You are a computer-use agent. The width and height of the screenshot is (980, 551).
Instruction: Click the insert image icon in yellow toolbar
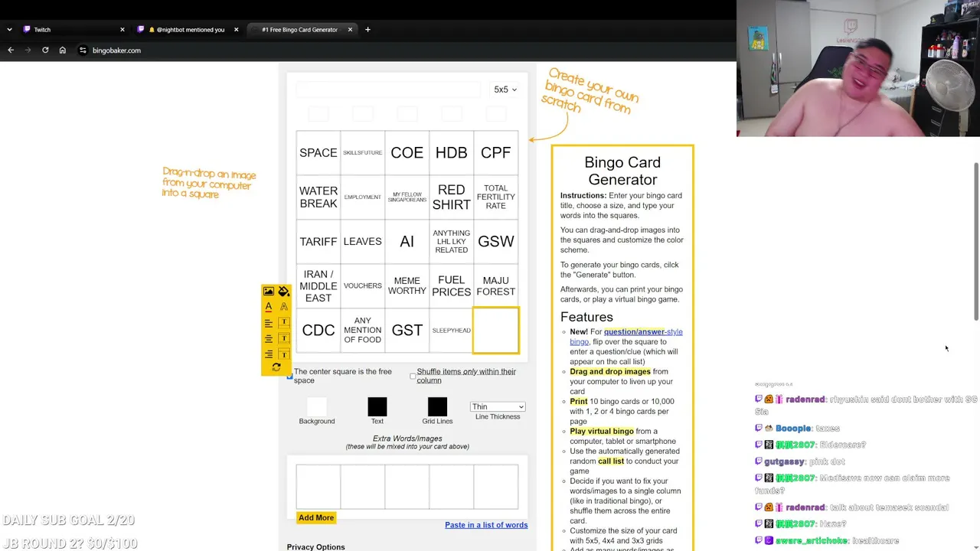click(x=268, y=292)
